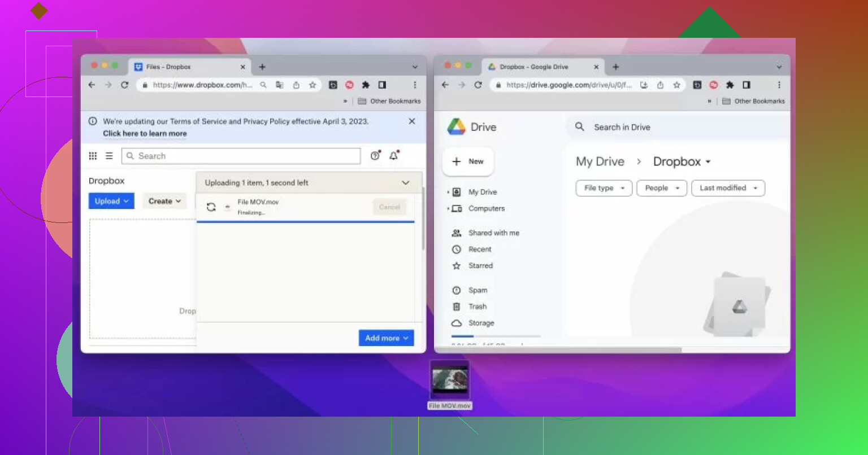
Task: Click the Dropbox search field
Action: (241, 156)
